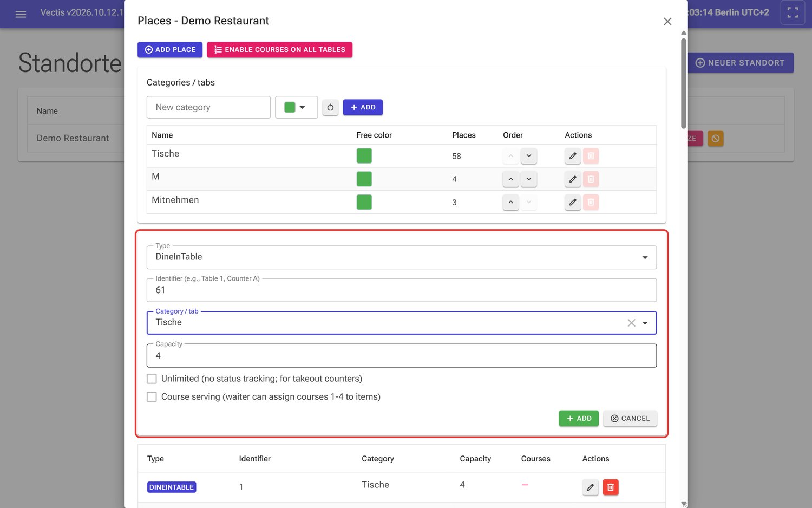Enable courses on all tables
The width and height of the screenshot is (812, 508).
point(279,50)
